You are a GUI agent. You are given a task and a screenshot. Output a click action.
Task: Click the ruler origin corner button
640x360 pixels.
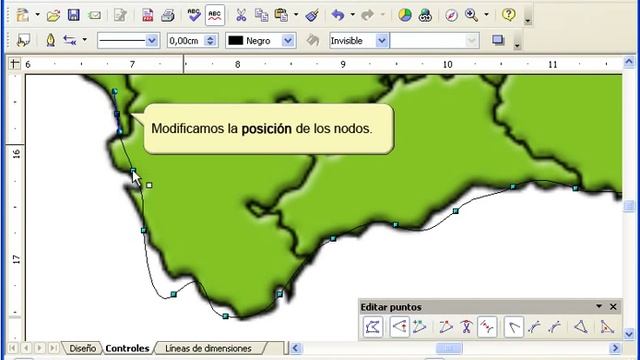15,64
